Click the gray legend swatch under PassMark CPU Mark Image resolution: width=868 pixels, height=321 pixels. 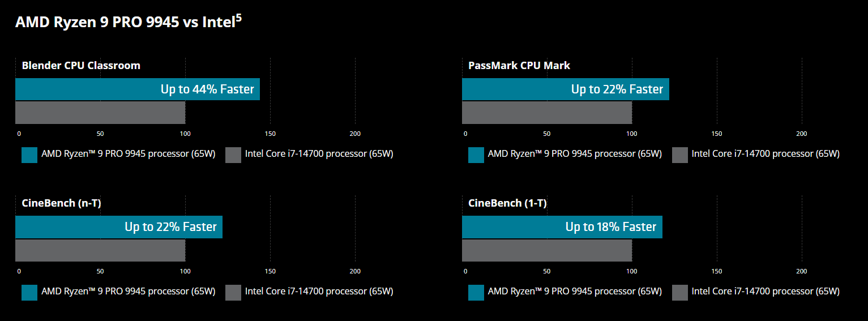coord(680,155)
